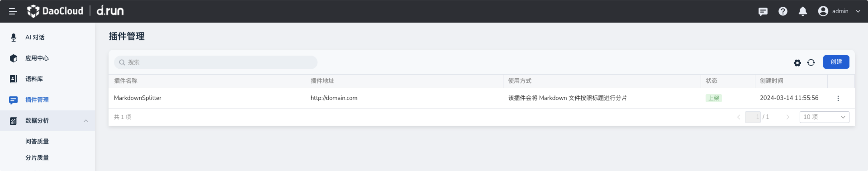This screenshot has height=171, width=868.
Task: Click the http://domain.com plugin address
Action: (334, 98)
